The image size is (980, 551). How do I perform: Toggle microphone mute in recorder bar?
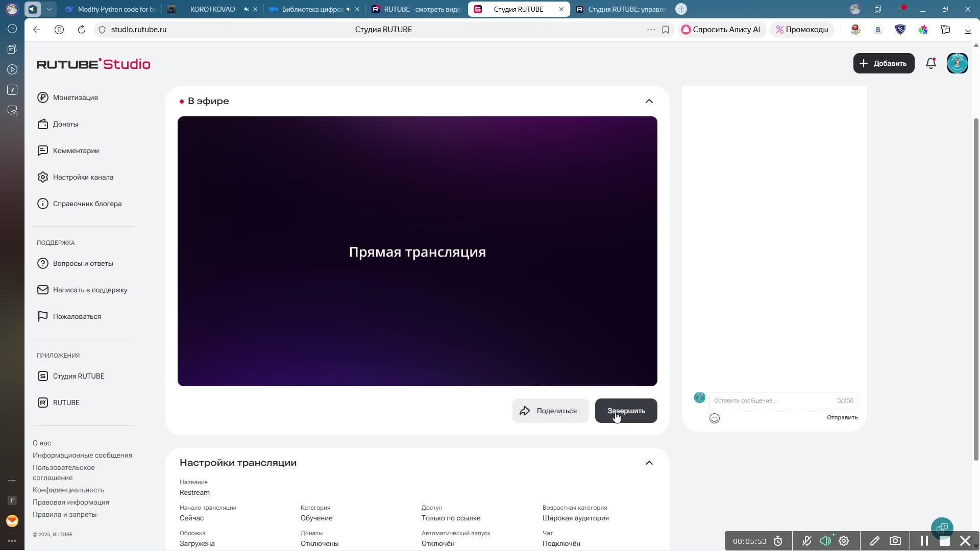806,541
